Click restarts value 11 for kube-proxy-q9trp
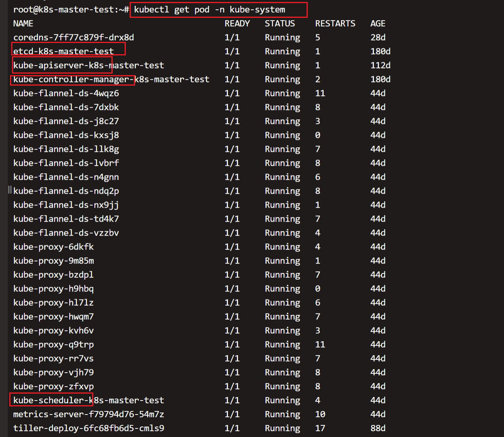 tap(320, 344)
